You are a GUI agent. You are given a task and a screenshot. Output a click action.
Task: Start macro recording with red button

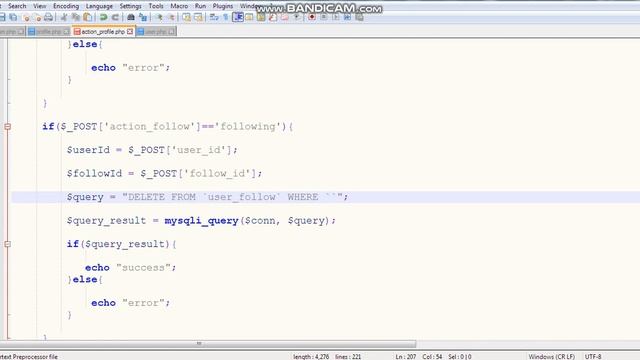311,17
